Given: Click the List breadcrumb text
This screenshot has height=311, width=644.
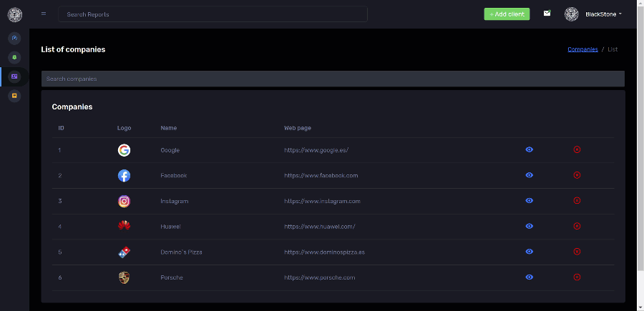Looking at the screenshot, I should click(x=613, y=49).
